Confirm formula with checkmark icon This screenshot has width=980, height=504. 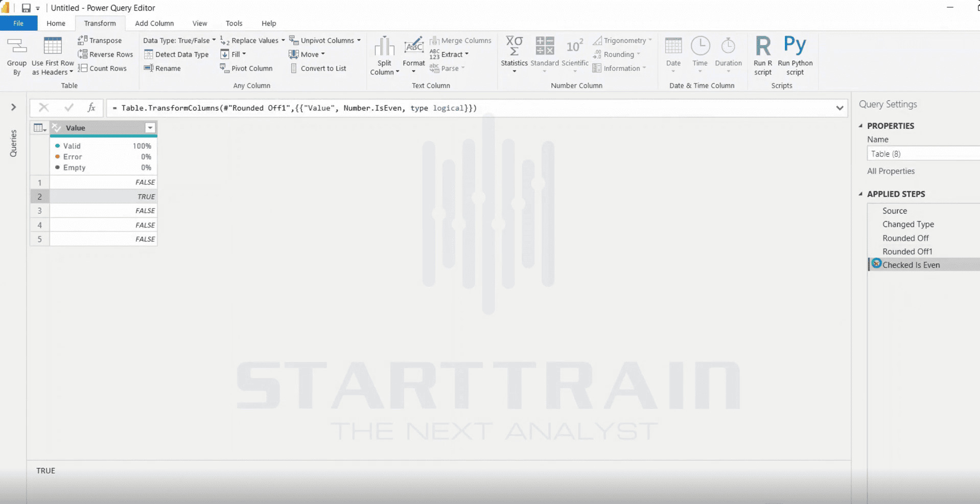pos(69,107)
